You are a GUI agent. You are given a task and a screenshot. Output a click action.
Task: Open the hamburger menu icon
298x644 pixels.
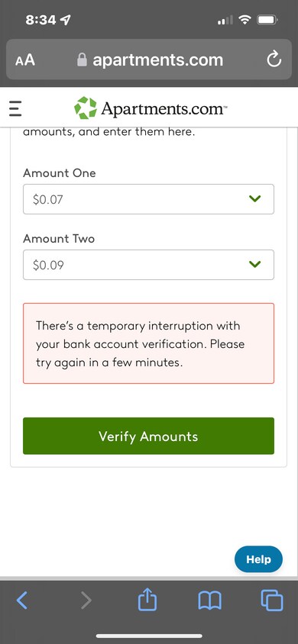pos(15,109)
